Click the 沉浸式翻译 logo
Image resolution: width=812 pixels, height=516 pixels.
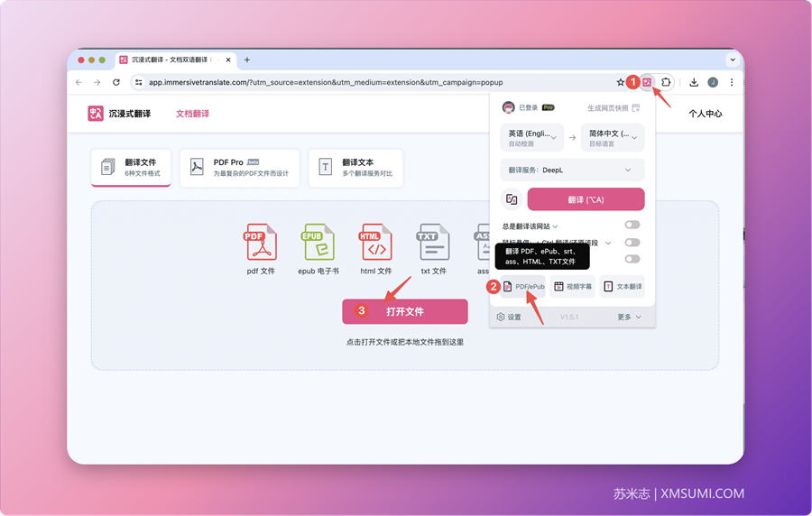(119, 114)
